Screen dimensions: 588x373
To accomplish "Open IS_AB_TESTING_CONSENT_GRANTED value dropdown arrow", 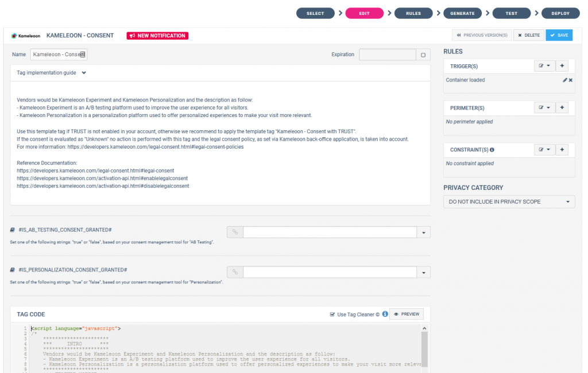I will click(423, 232).
